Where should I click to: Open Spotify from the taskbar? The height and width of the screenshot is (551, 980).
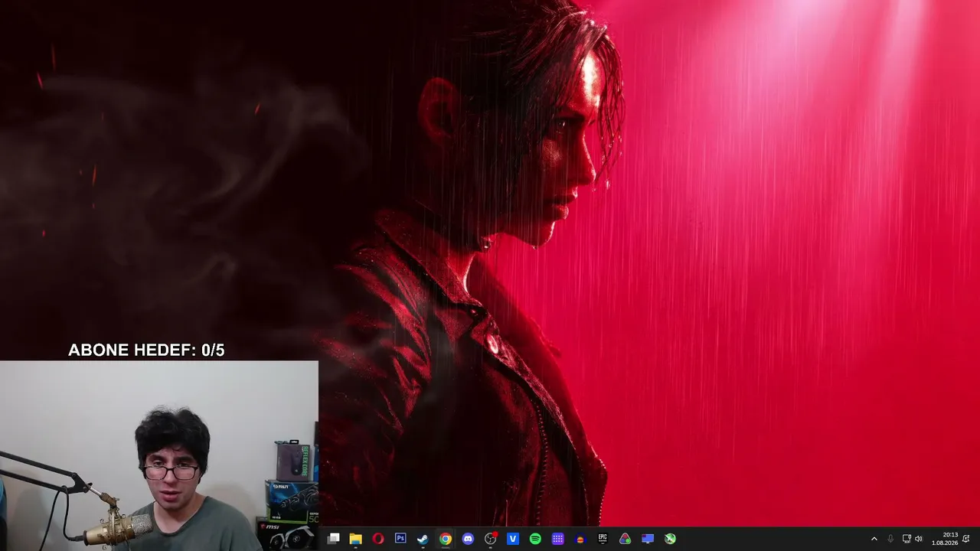point(535,539)
